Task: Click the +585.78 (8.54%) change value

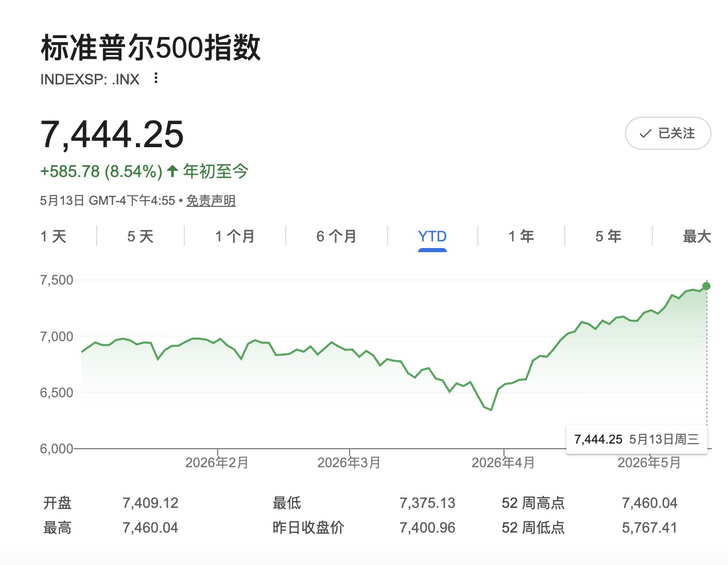Action: click(x=101, y=171)
